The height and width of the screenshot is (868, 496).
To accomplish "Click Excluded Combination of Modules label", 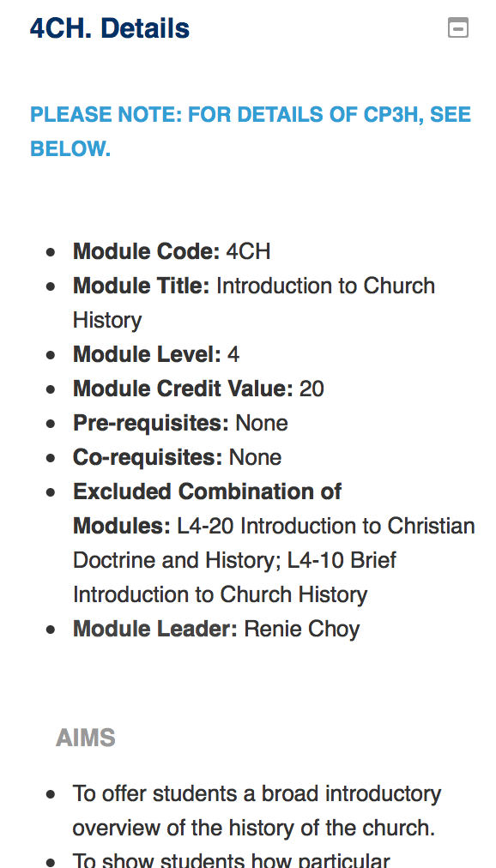I will coord(207,509).
